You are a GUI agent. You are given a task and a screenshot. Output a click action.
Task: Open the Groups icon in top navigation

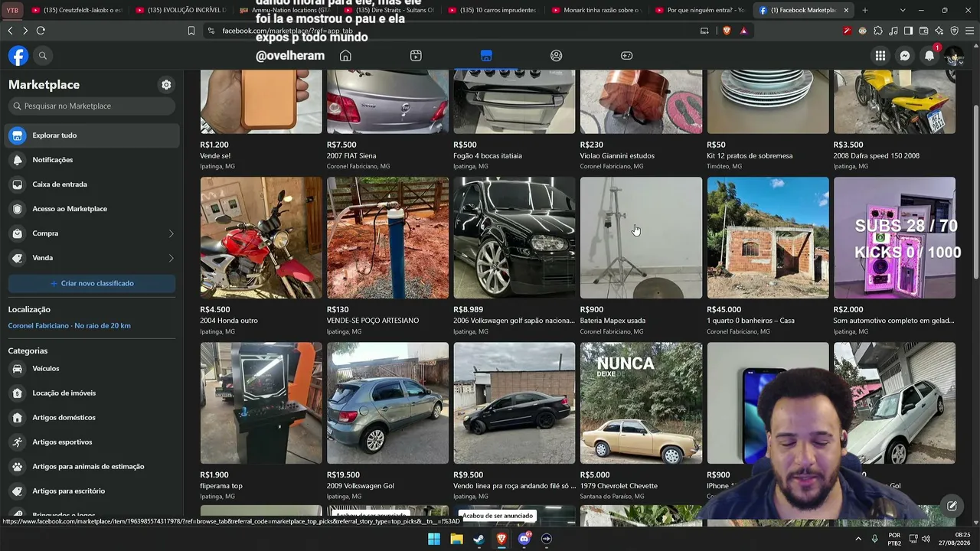point(557,56)
